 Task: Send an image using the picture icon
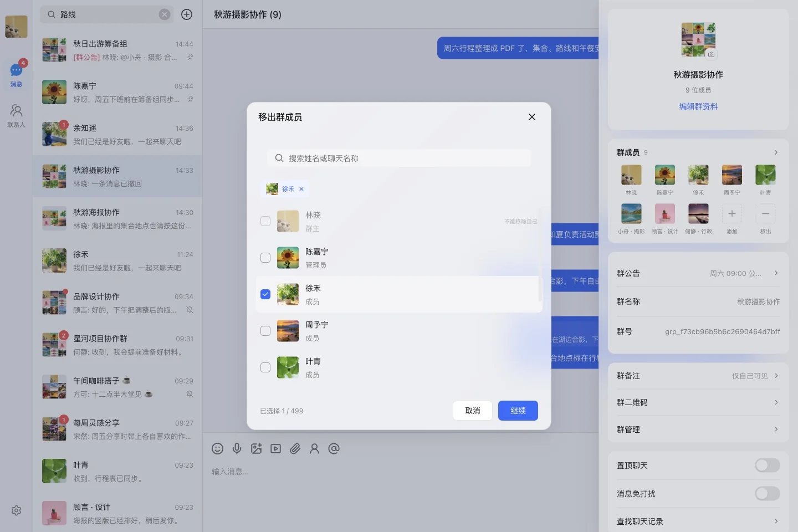[x=256, y=449]
